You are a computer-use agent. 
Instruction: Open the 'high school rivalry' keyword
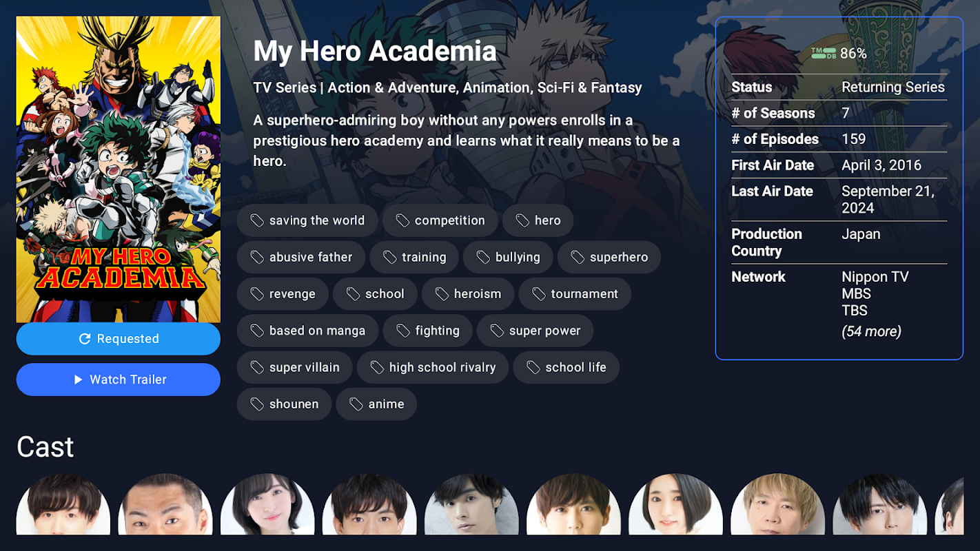point(433,367)
